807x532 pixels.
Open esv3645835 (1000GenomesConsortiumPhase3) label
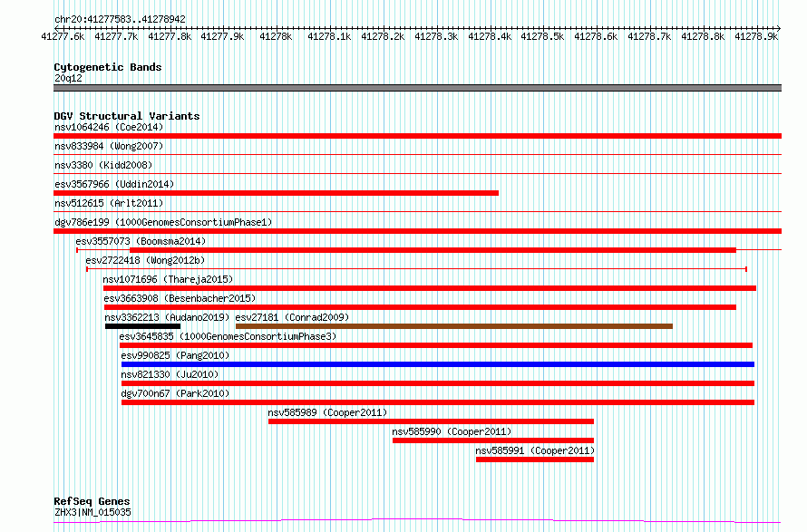228,336
